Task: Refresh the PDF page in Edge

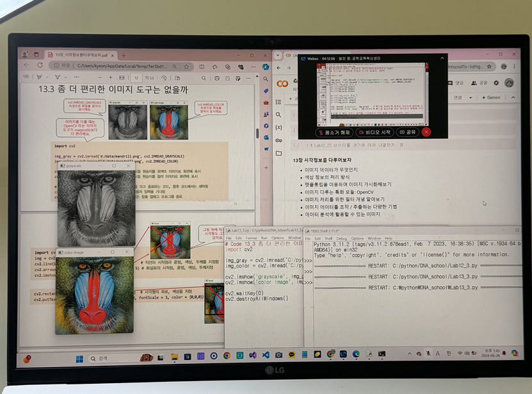Action: click(x=40, y=65)
